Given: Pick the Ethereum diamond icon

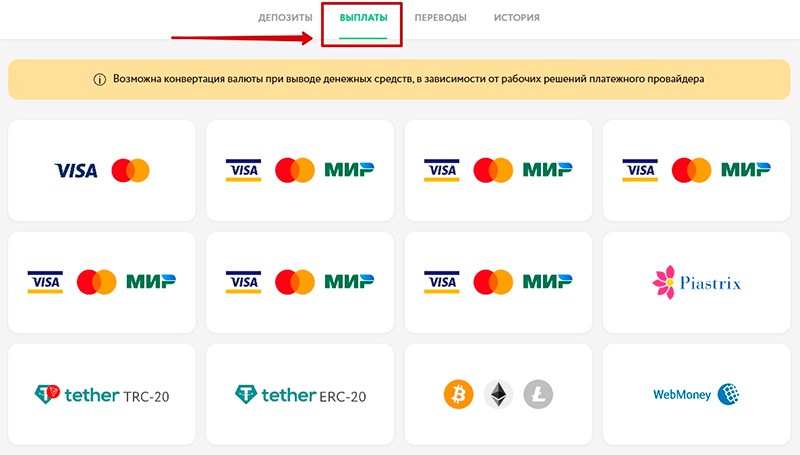Looking at the screenshot, I should coord(497,394).
